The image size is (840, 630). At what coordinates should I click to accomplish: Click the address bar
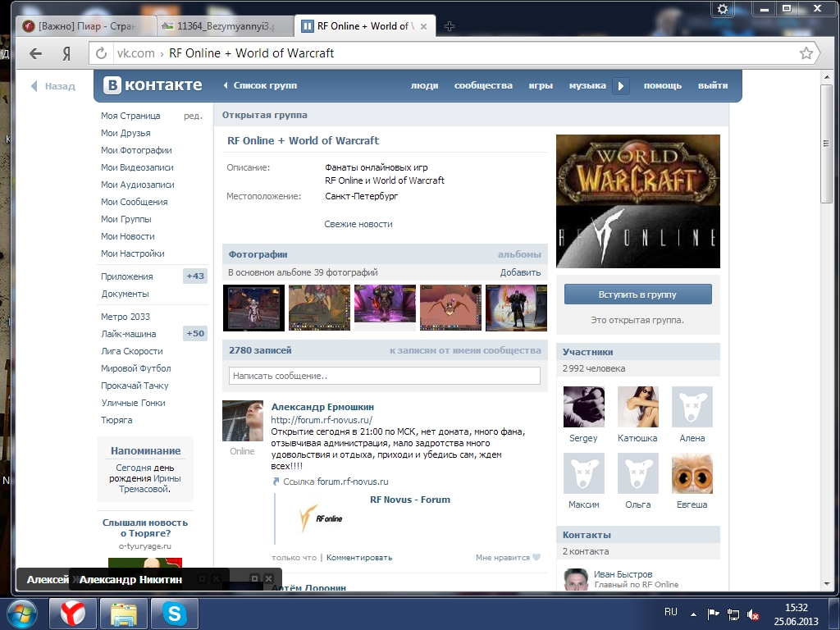[454, 53]
